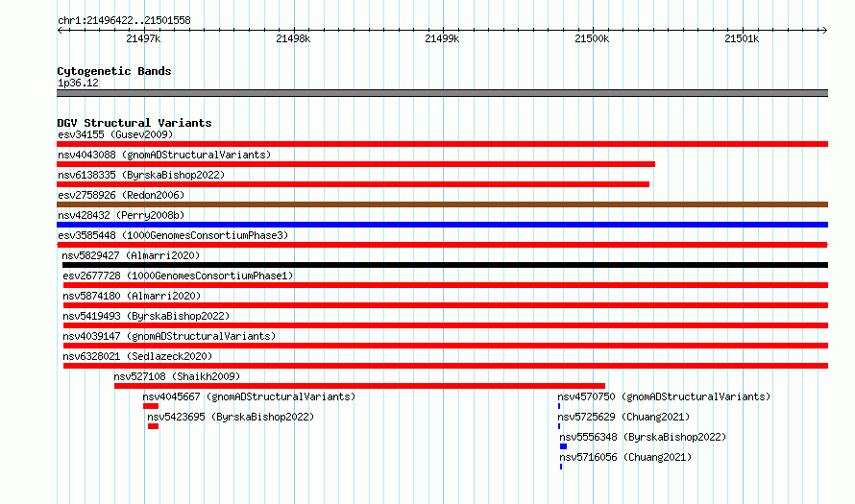This screenshot has width=855, height=504.
Task: Click the 21497k ruler label
Action: pos(143,38)
